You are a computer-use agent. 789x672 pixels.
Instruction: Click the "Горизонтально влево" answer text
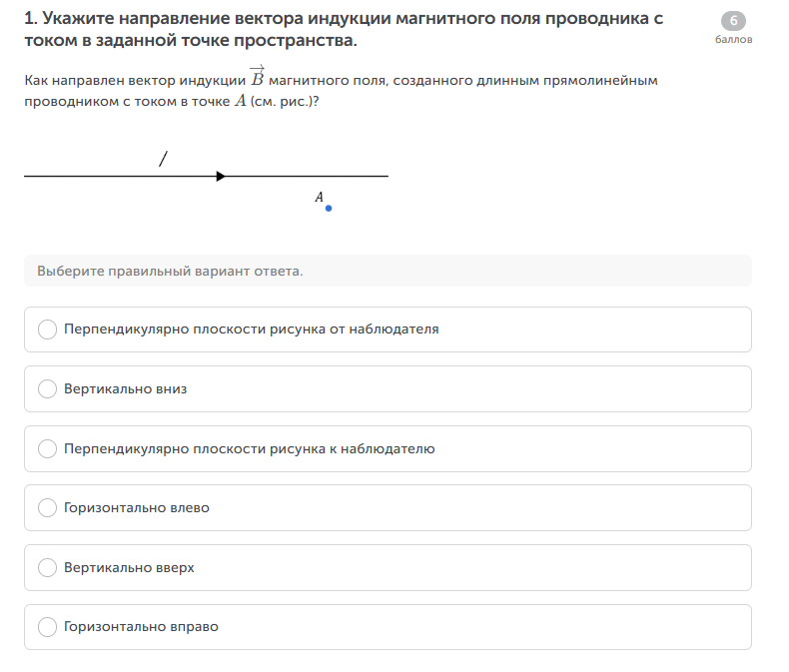(x=137, y=508)
